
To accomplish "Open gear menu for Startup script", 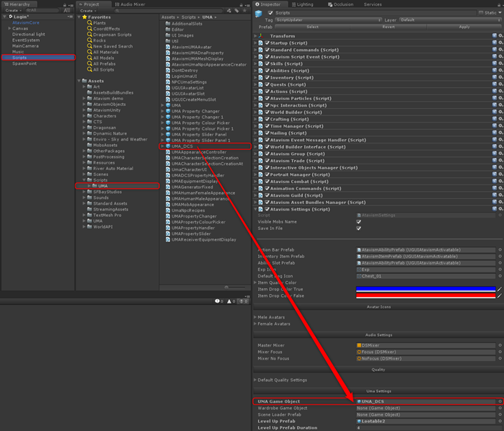I will [500, 43].
